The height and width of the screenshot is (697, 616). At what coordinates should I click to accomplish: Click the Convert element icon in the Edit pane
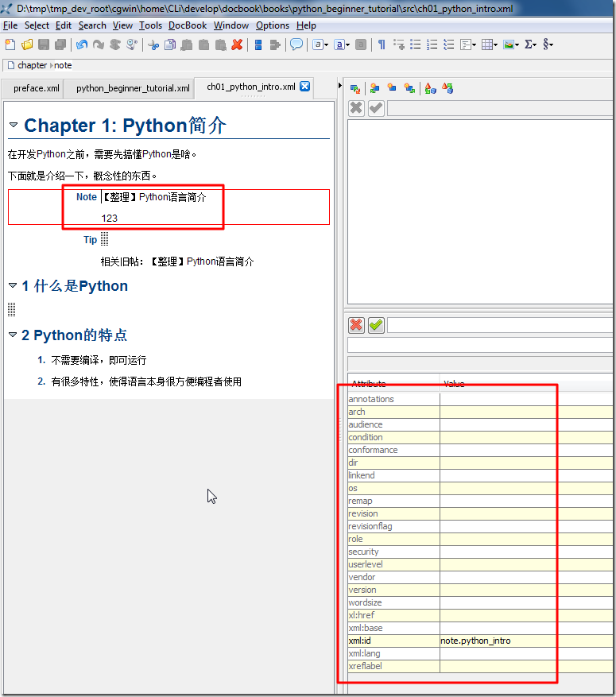point(430,88)
